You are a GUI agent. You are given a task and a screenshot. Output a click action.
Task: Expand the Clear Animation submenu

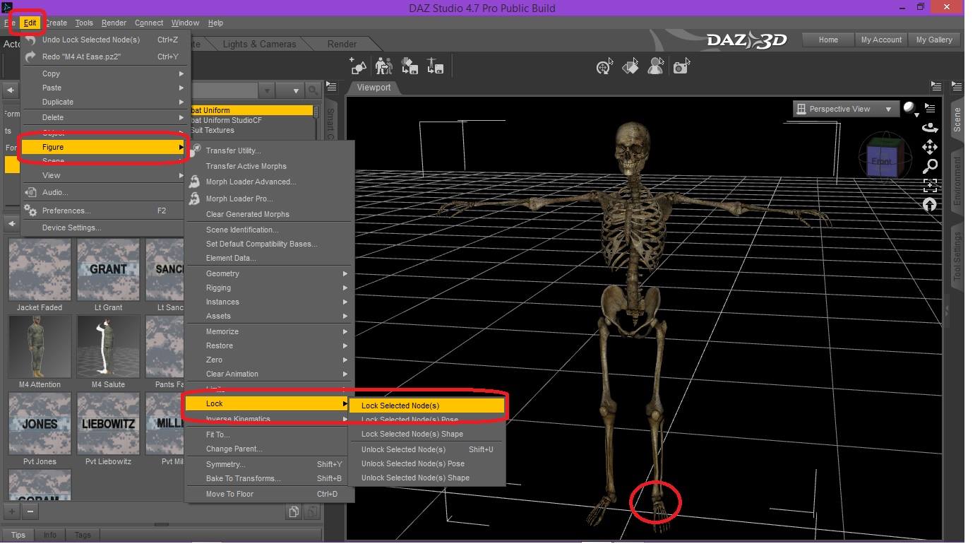269,374
